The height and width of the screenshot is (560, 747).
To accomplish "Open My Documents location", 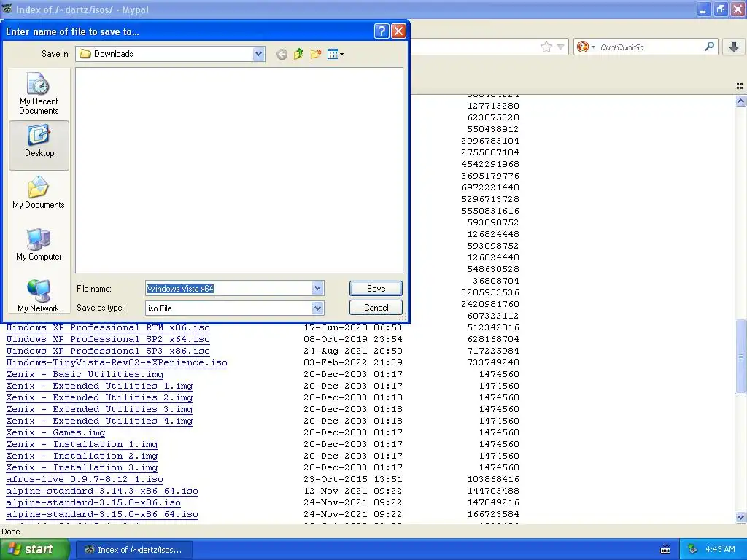I will click(x=39, y=192).
